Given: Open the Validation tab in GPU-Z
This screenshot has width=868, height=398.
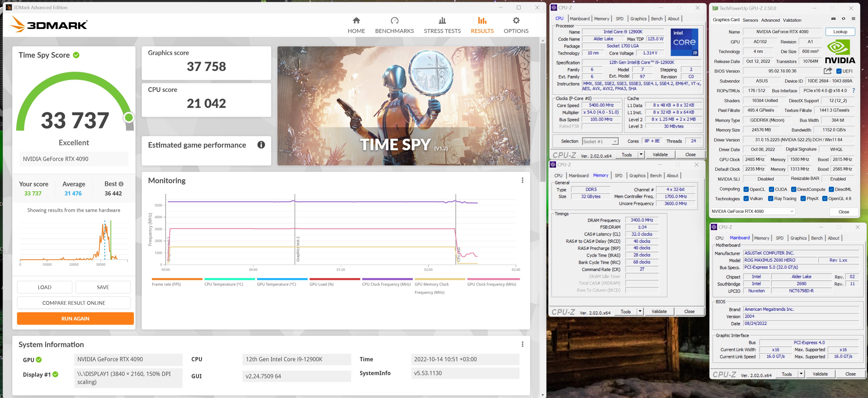Looking at the screenshot, I should point(792,20).
